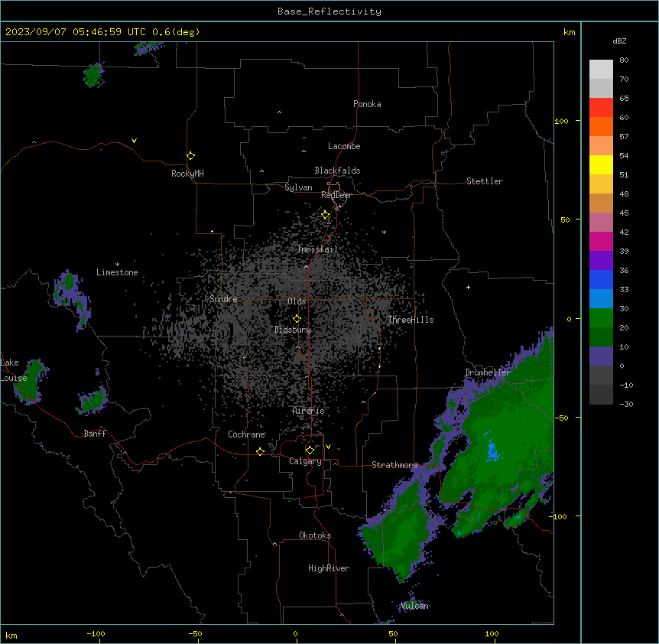Click the Blackfalds label

click(x=337, y=171)
